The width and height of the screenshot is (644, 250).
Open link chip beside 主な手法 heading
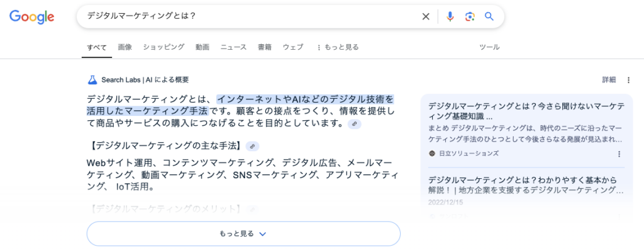tap(252, 146)
